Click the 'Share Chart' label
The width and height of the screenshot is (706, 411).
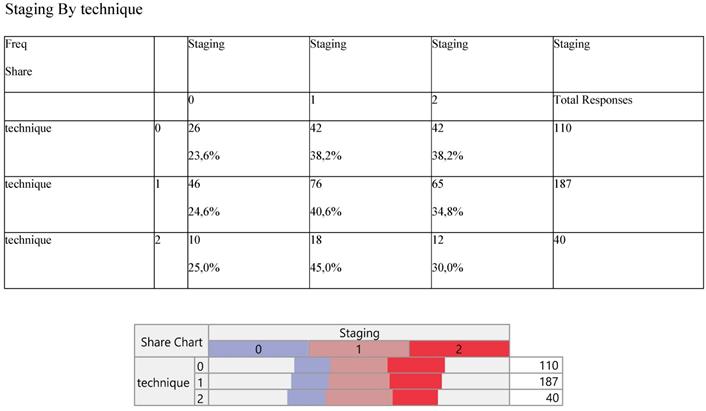(x=171, y=341)
